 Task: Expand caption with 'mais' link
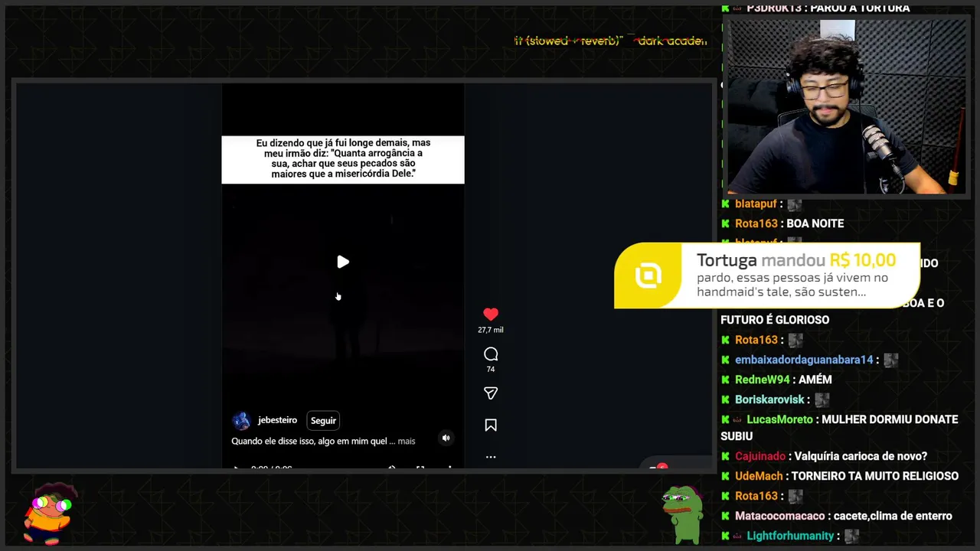pos(407,441)
